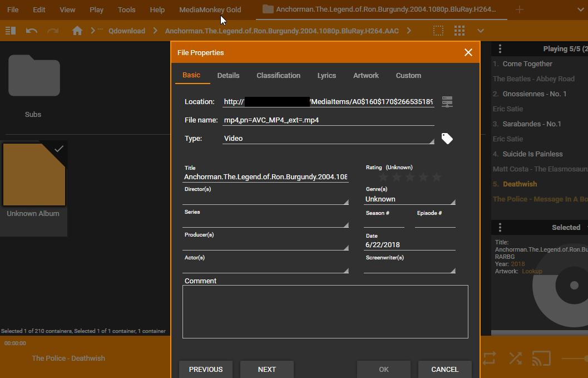This screenshot has height=378, width=588.
Task: Open the Type dropdown showing Video
Action: (x=328, y=139)
